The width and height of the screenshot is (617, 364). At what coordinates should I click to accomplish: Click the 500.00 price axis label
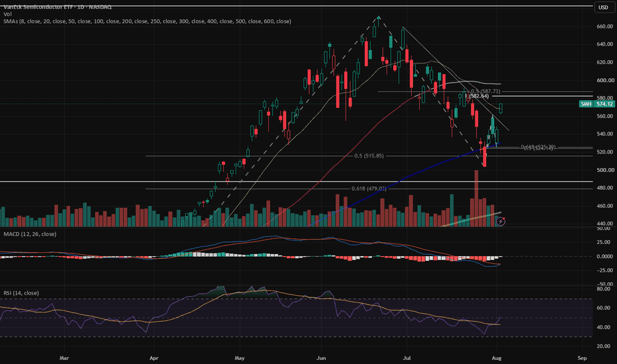[x=605, y=170]
